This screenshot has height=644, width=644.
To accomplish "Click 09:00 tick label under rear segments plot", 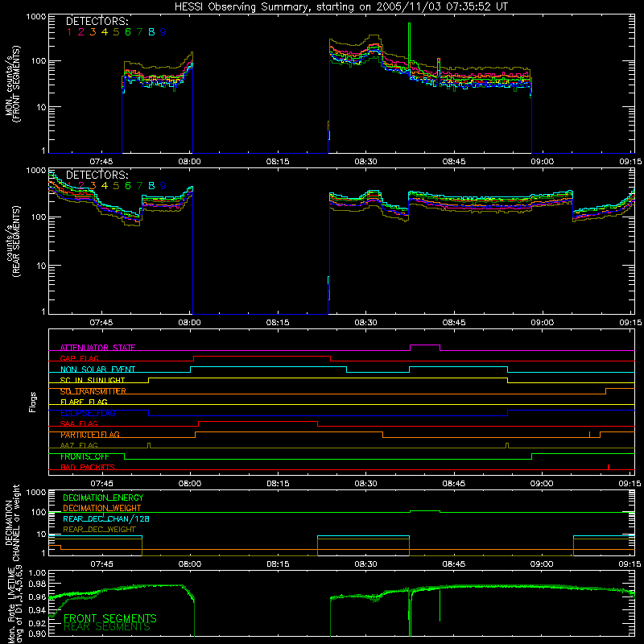I will point(542,323).
